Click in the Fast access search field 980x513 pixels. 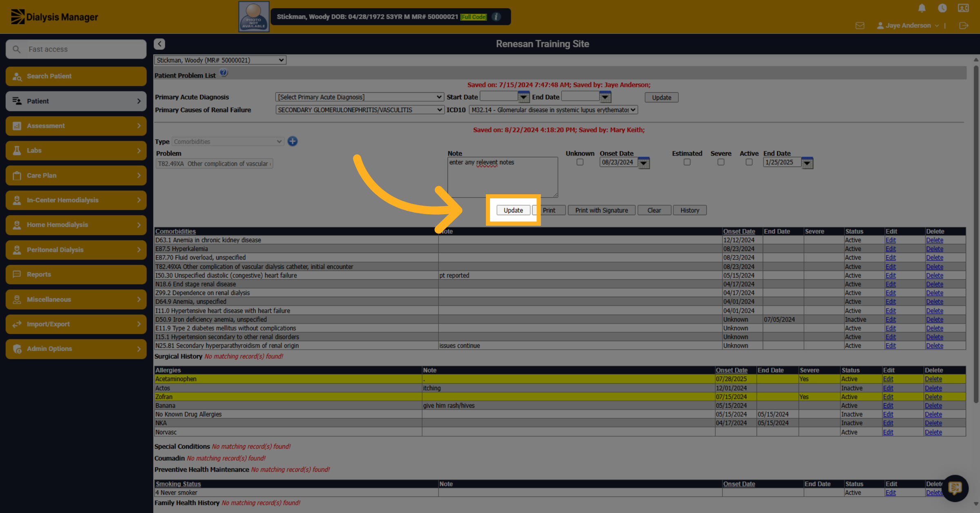point(76,49)
